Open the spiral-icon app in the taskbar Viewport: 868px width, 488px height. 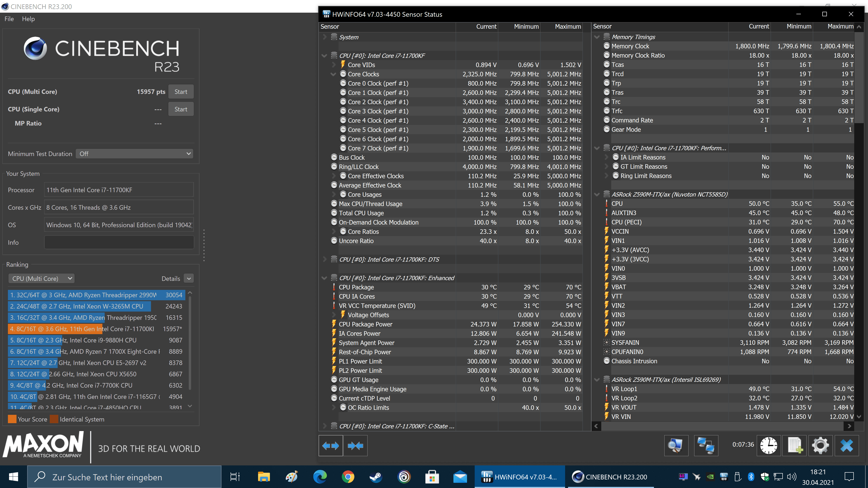[x=404, y=477]
